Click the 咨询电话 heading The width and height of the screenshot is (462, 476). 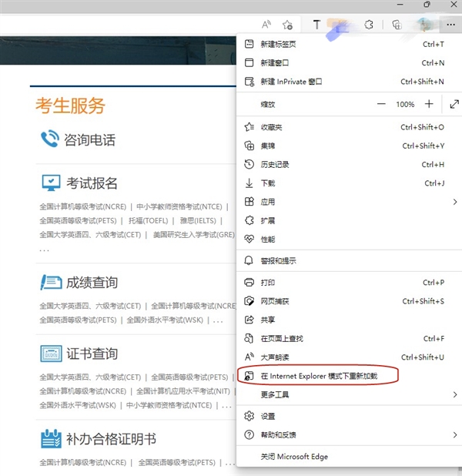pos(89,140)
